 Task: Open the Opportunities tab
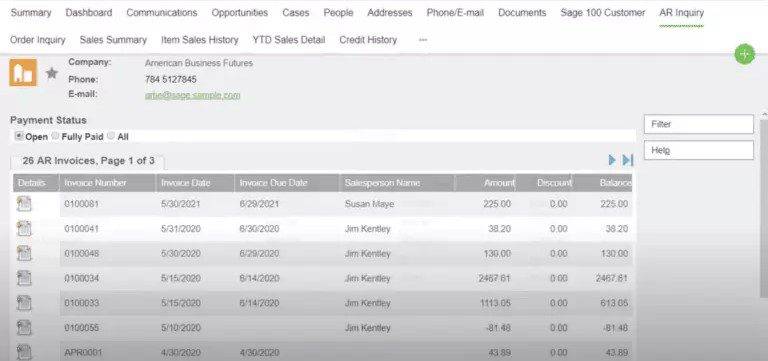(240, 13)
